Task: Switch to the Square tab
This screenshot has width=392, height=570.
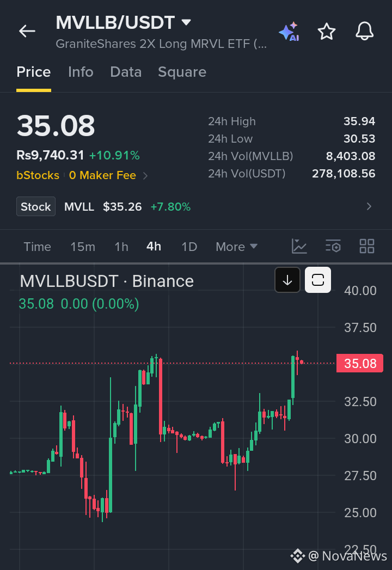Action: click(x=182, y=72)
